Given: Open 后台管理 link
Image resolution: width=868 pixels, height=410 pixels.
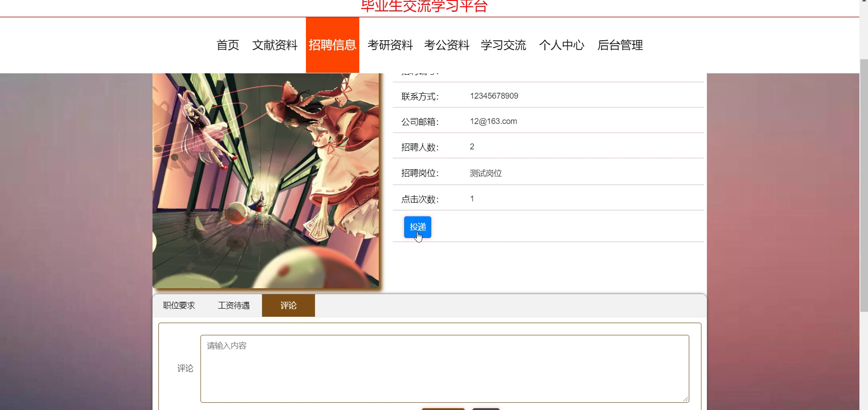Looking at the screenshot, I should pos(620,45).
